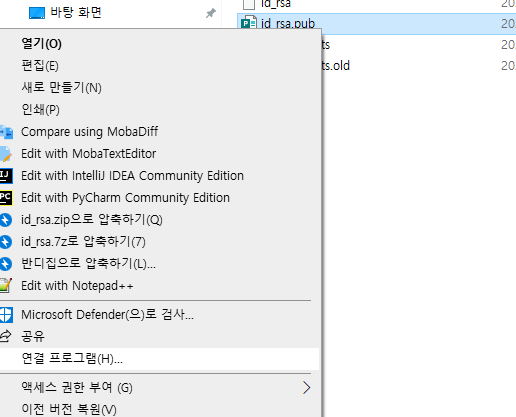This screenshot has height=417, width=516.
Task: Select Microsoft Defender(으)로 검사...
Action: tap(107, 314)
